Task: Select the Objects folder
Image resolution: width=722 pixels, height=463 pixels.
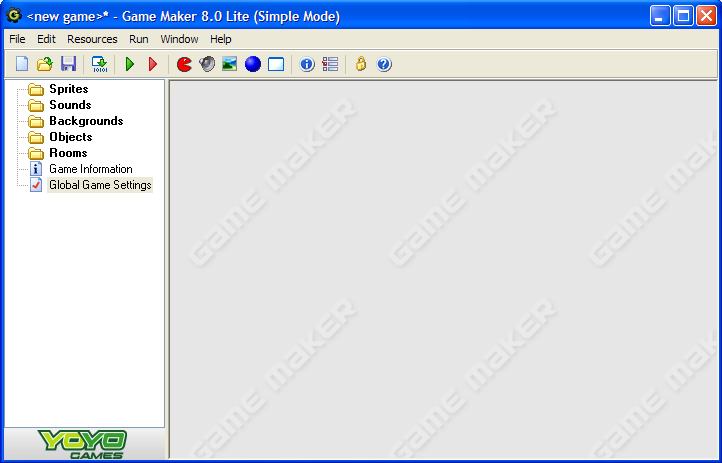Action: pyautogui.click(x=70, y=137)
